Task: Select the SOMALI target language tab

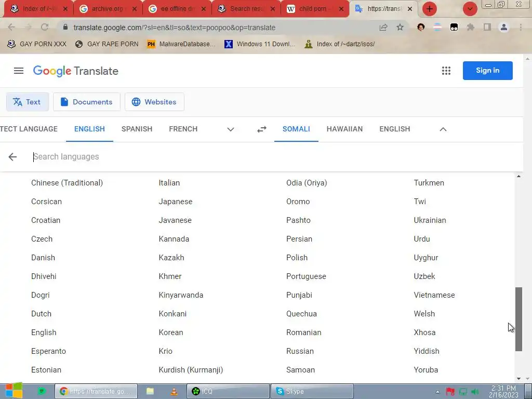Action: [x=296, y=129]
